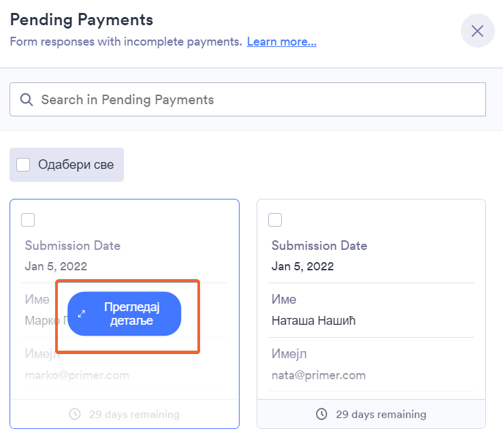Click the marko@primer.com email
Viewport: 503px width, 448px height.
77,374
